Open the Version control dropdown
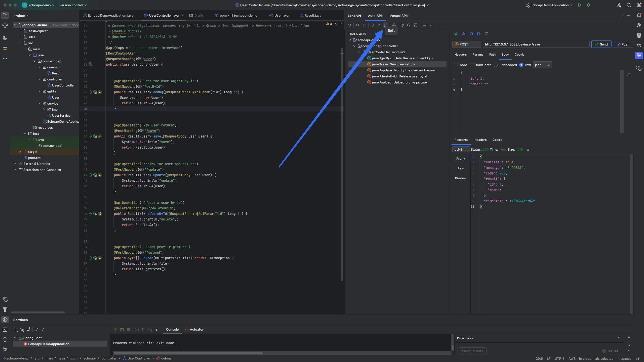The height and width of the screenshot is (362, 644). coord(73,5)
